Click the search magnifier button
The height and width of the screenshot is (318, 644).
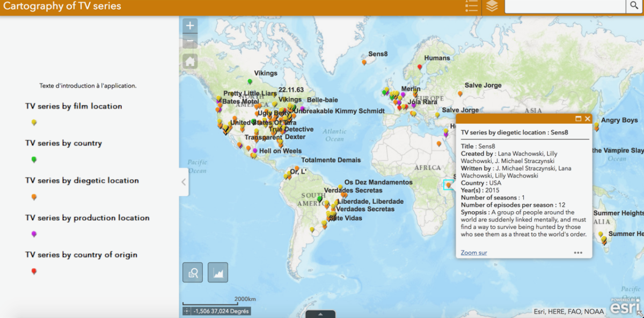point(634,6)
